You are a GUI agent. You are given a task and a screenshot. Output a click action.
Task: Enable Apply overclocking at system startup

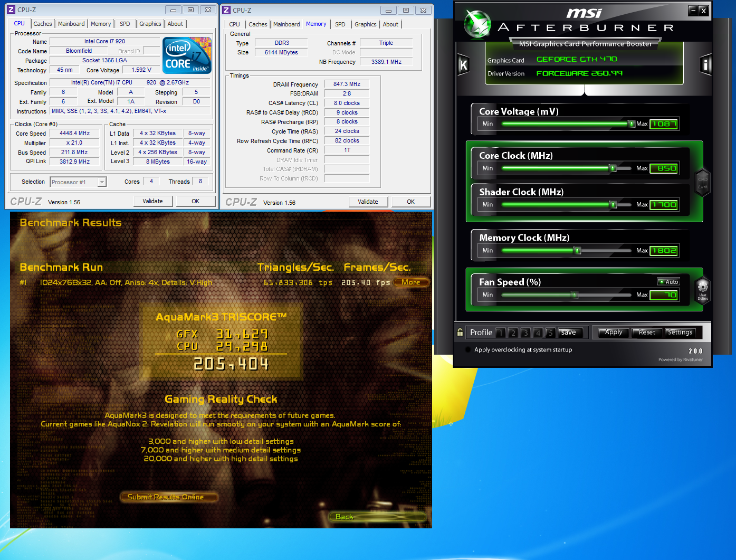pyautogui.click(x=468, y=349)
